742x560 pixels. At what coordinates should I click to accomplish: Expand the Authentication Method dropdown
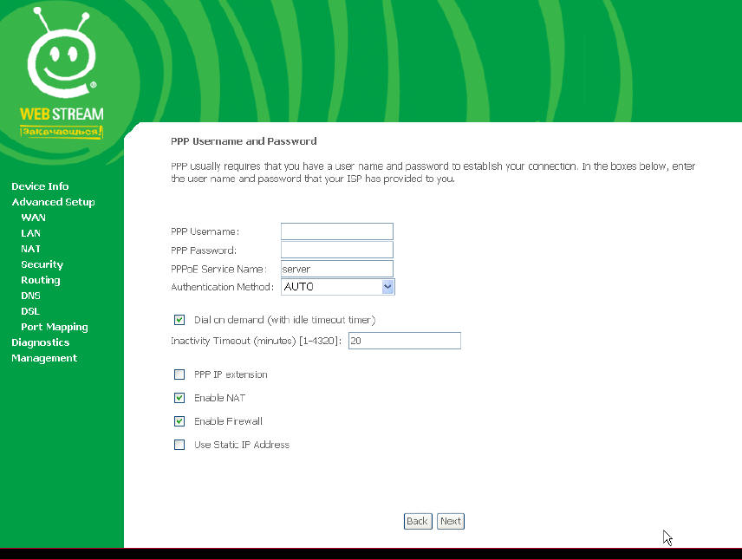click(338, 286)
